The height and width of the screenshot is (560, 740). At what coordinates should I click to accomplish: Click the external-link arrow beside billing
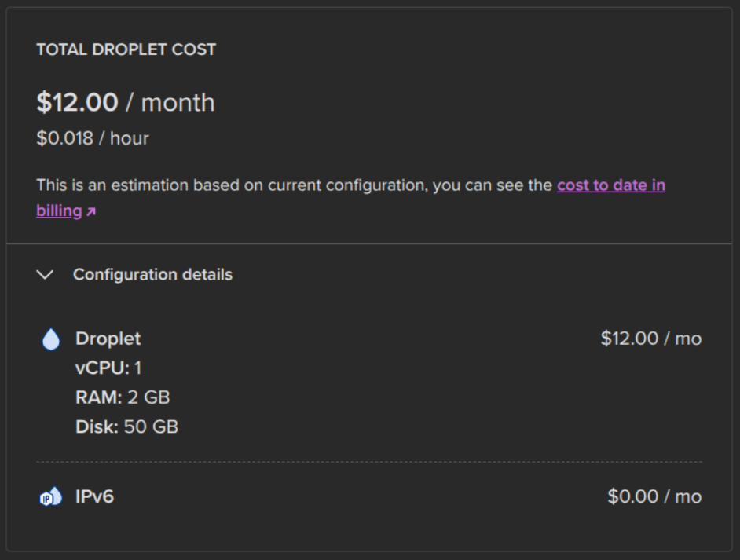coord(91,211)
